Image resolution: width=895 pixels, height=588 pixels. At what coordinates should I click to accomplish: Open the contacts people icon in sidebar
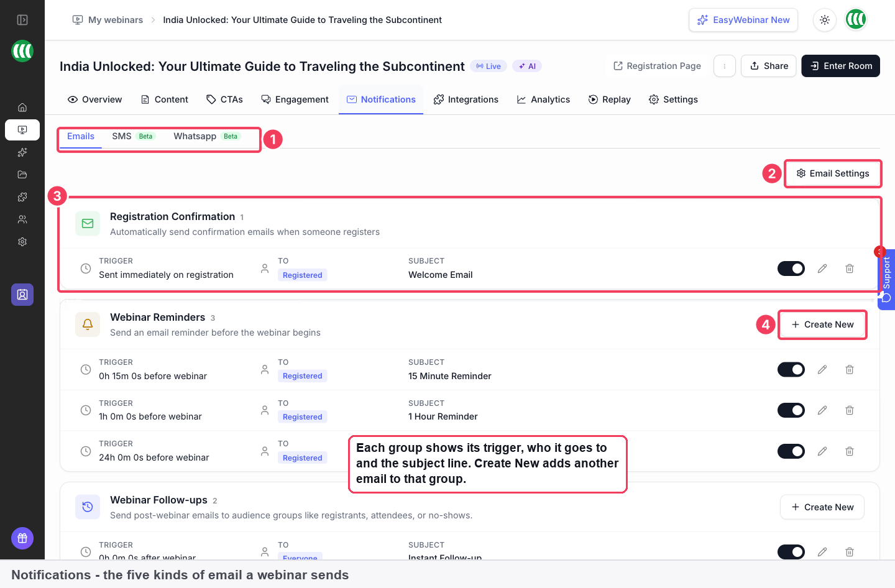pos(22,219)
